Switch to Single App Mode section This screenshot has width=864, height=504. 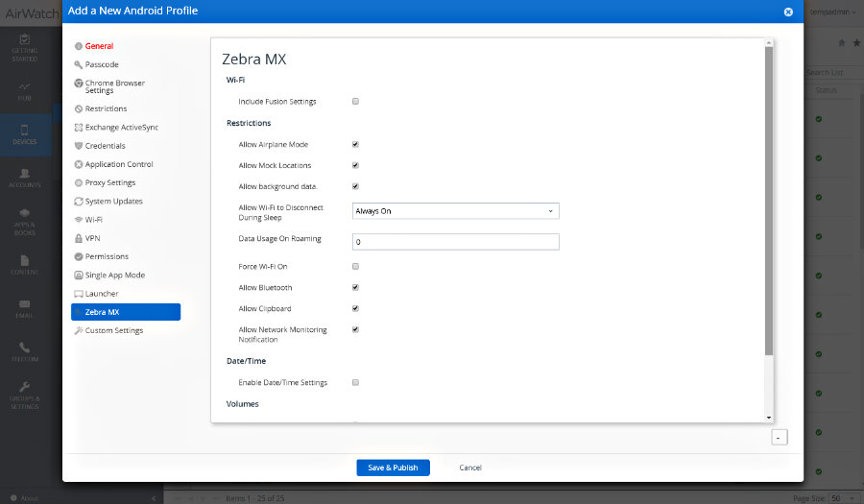point(114,276)
